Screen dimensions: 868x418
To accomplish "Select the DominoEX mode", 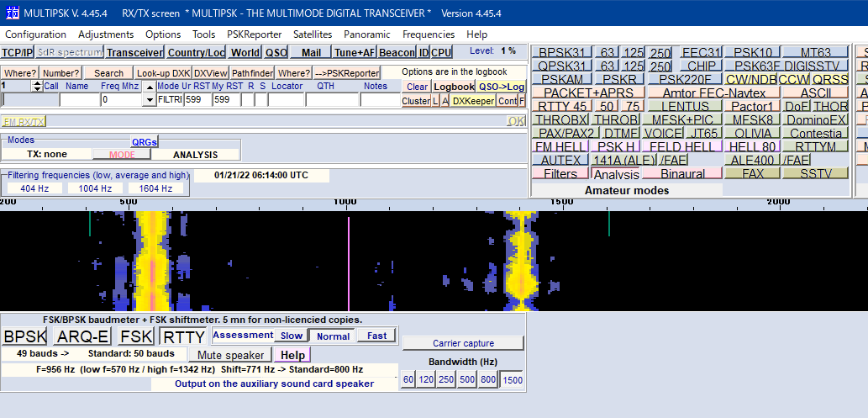I will [x=815, y=119].
